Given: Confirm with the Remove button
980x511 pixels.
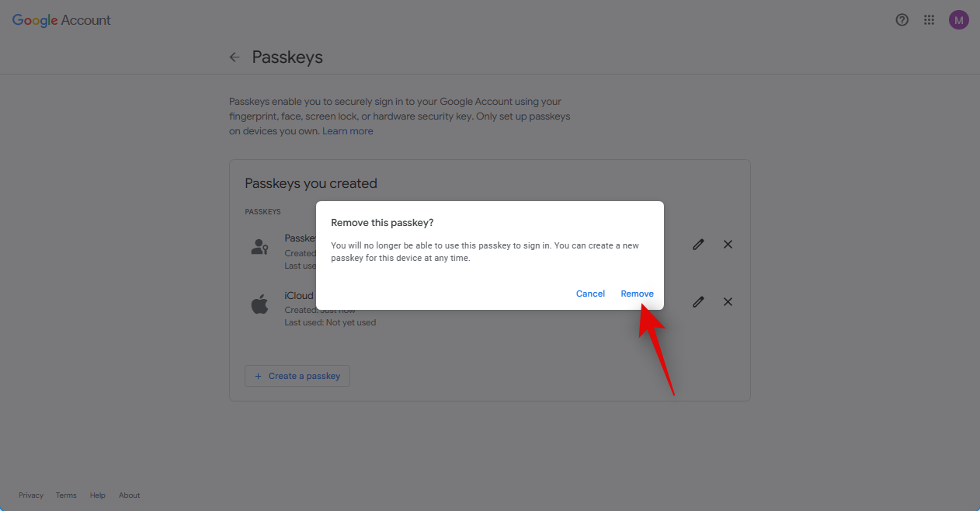Looking at the screenshot, I should click(x=637, y=294).
